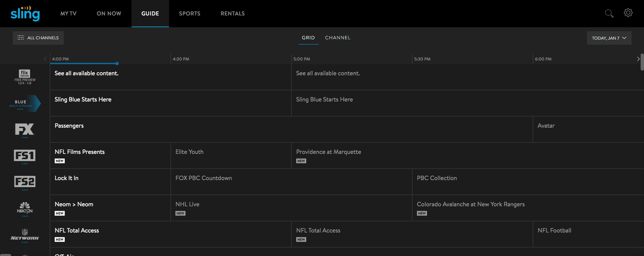This screenshot has height=256, width=644.
Task: Select 4:00 PM Sling Blue Starts Here
Action: coord(171,103)
